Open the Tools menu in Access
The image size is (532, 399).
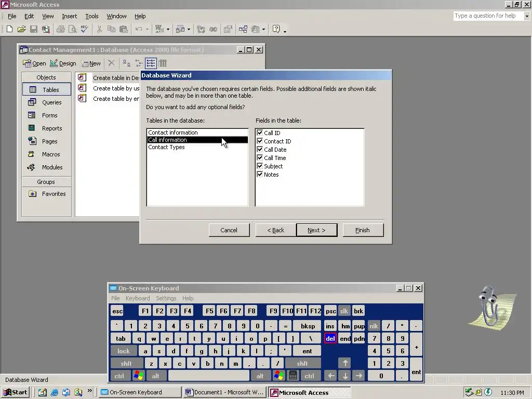(x=91, y=16)
